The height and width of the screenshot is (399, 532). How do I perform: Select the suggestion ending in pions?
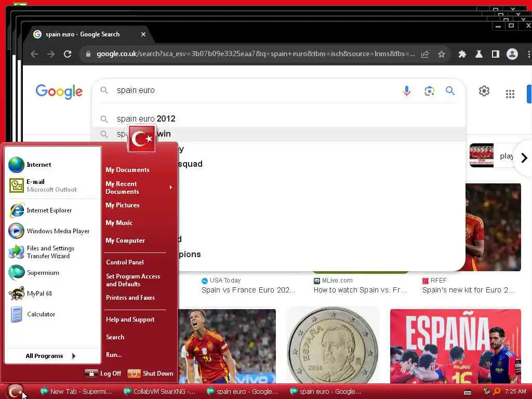point(321,255)
